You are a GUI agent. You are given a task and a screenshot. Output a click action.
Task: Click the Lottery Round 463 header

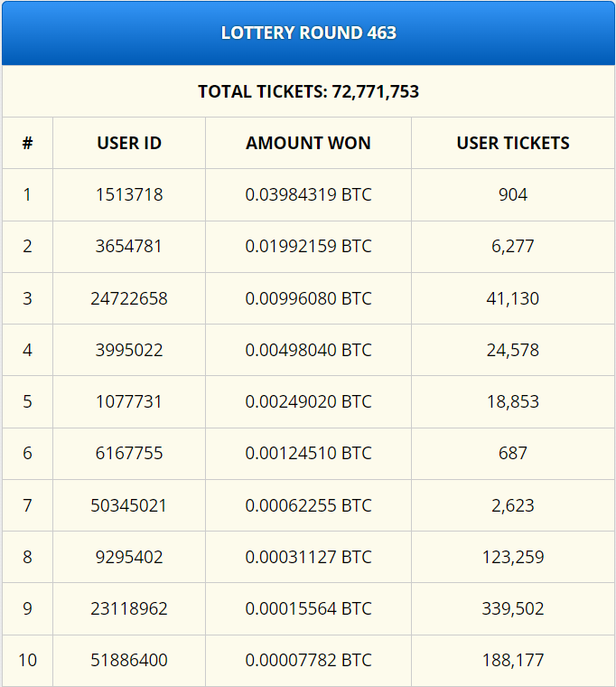pyautogui.click(x=308, y=33)
